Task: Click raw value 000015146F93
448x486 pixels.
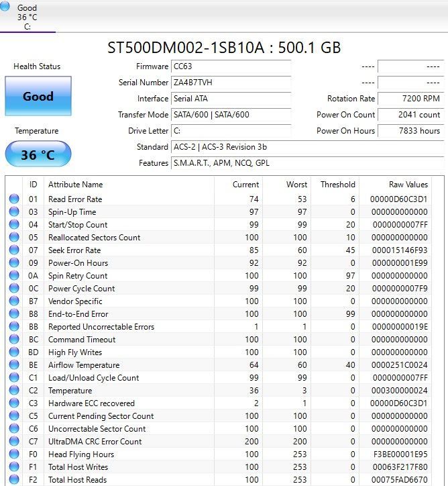Action: (400, 250)
